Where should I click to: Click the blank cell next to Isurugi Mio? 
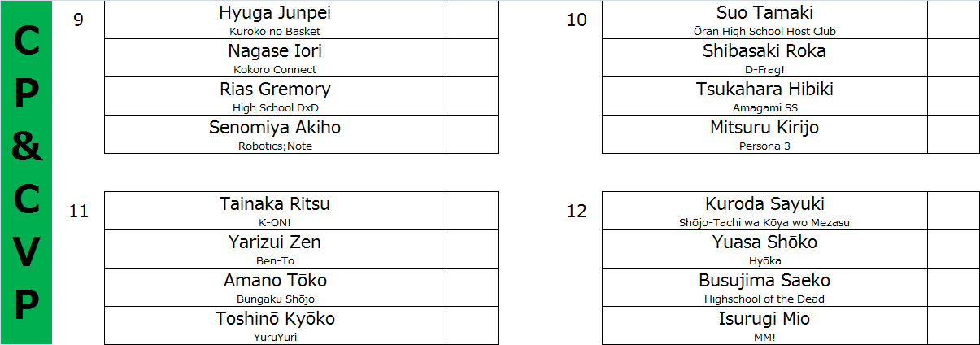pyautogui.click(x=953, y=325)
